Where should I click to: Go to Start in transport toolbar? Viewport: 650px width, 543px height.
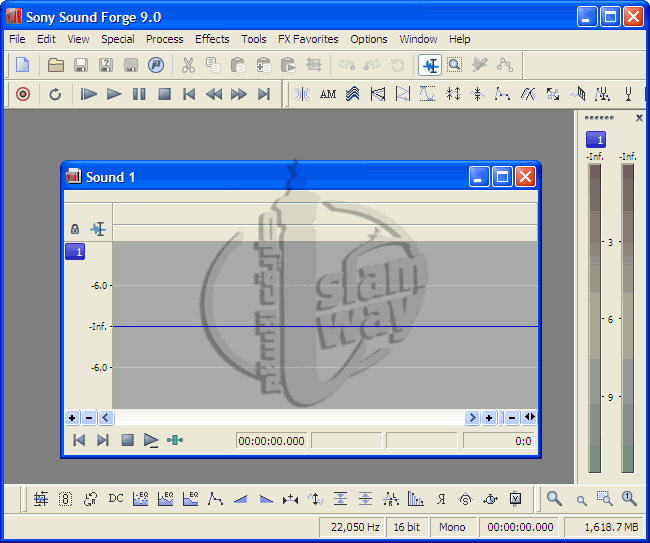pyautogui.click(x=189, y=94)
